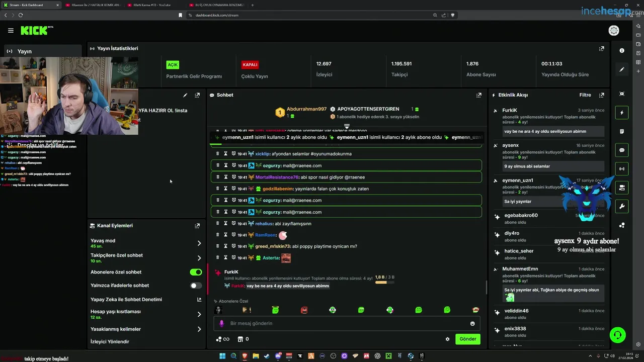Pop out the stream info panel

[x=197, y=95]
